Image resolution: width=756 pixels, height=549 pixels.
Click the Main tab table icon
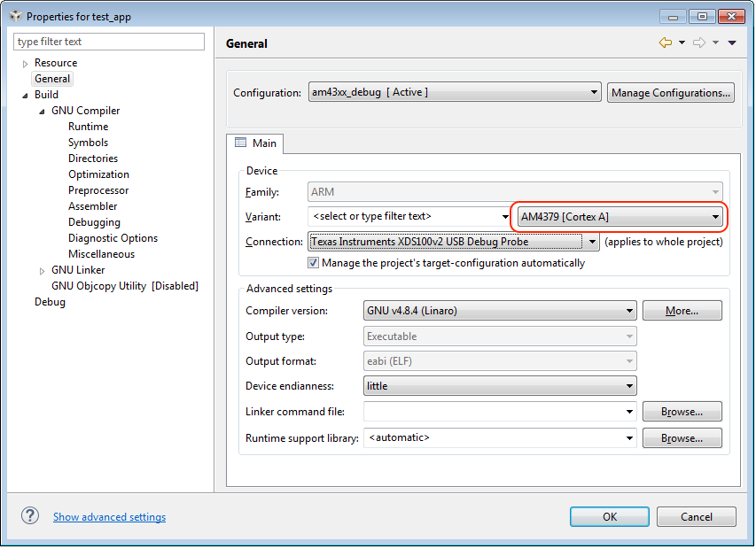pos(240,143)
